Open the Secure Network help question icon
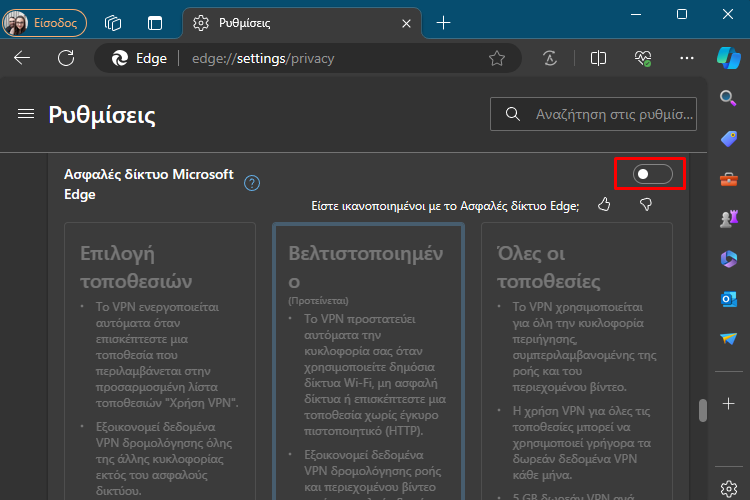Screen dimensions: 750x500 pyautogui.click(x=252, y=183)
